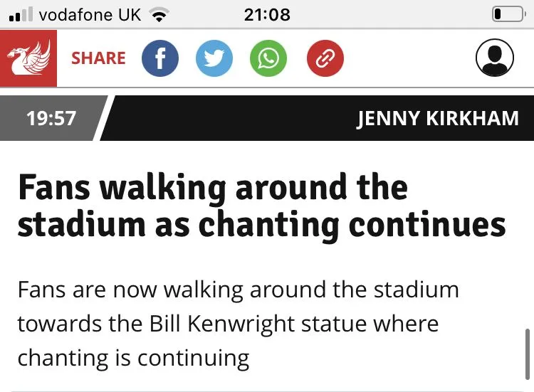The width and height of the screenshot is (534, 392).
Task: Open author Jenny Kirkham's byline
Action: (x=438, y=118)
